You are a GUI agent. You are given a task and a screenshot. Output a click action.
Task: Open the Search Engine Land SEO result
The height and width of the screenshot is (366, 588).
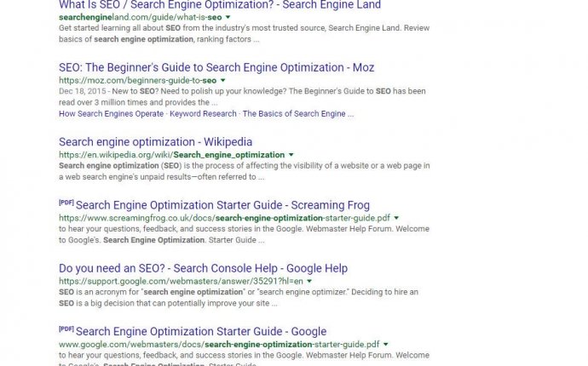(x=220, y=5)
